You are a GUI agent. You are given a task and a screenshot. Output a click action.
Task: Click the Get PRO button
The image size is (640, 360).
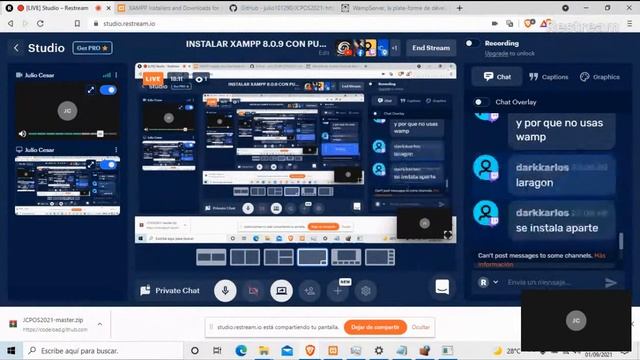tap(92, 48)
